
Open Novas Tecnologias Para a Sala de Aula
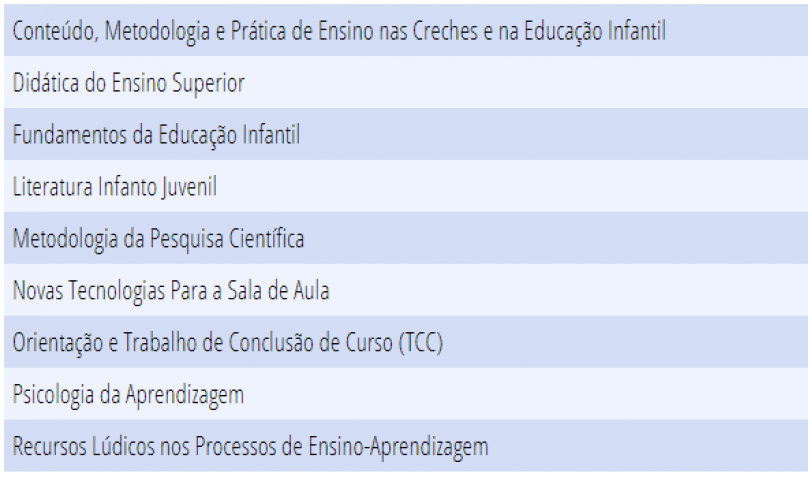click(406, 291)
